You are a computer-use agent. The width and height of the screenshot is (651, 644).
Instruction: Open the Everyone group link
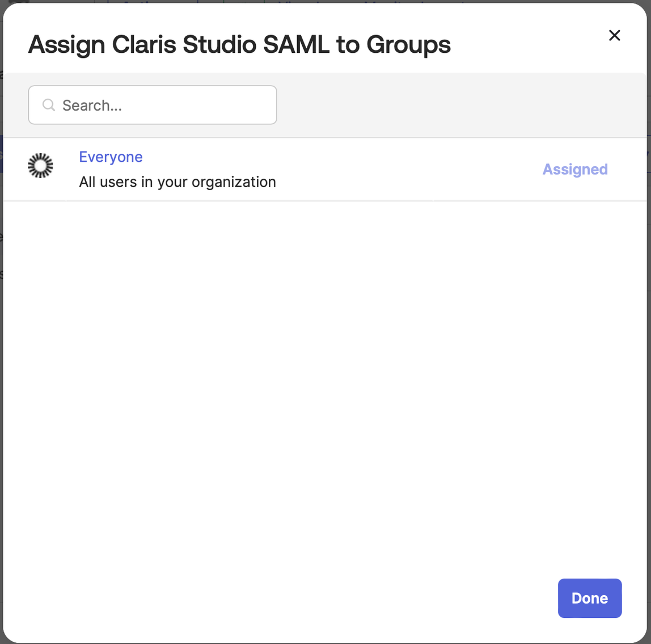click(x=111, y=157)
